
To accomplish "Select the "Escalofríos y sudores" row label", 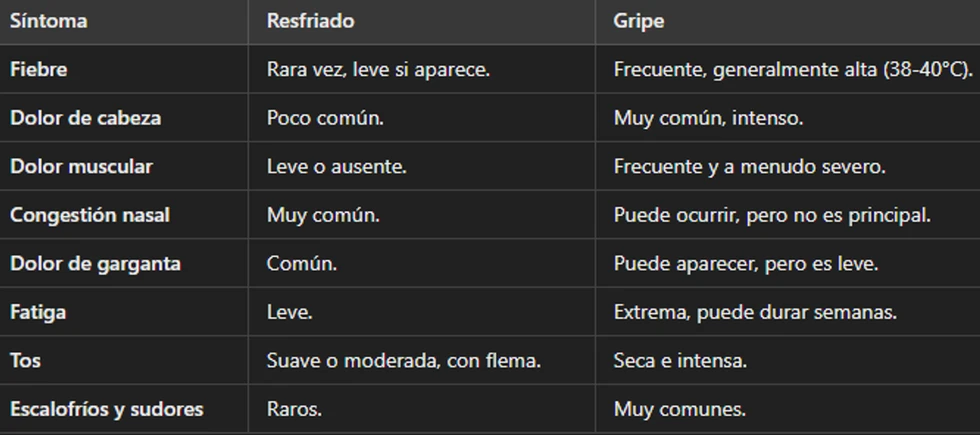I will tap(106, 409).
